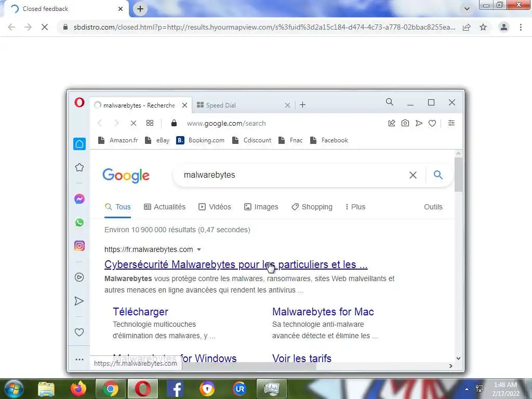Image resolution: width=532 pixels, height=399 pixels.
Task: Clear the Google search box text
Action: 413,175
